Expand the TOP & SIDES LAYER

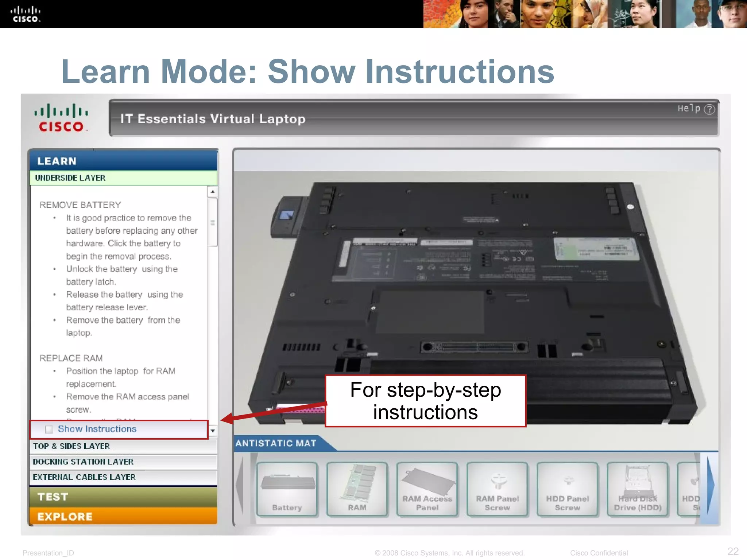(x=124, y=446)
